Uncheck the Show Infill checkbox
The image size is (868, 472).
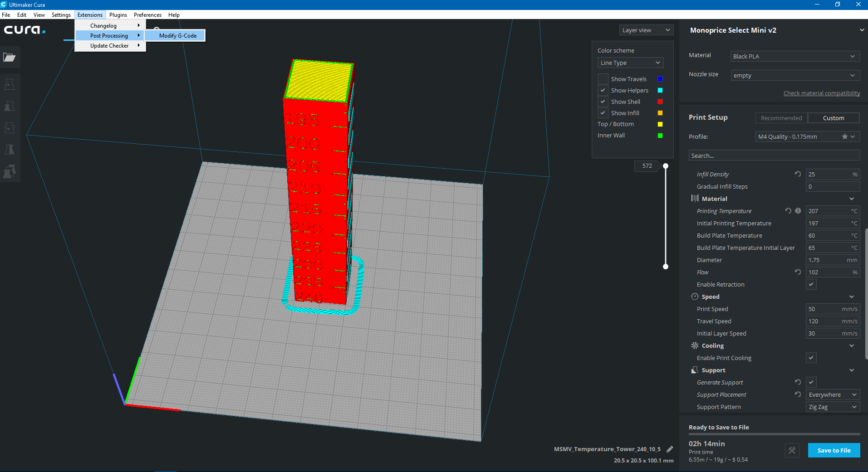[x=603, y=113]
